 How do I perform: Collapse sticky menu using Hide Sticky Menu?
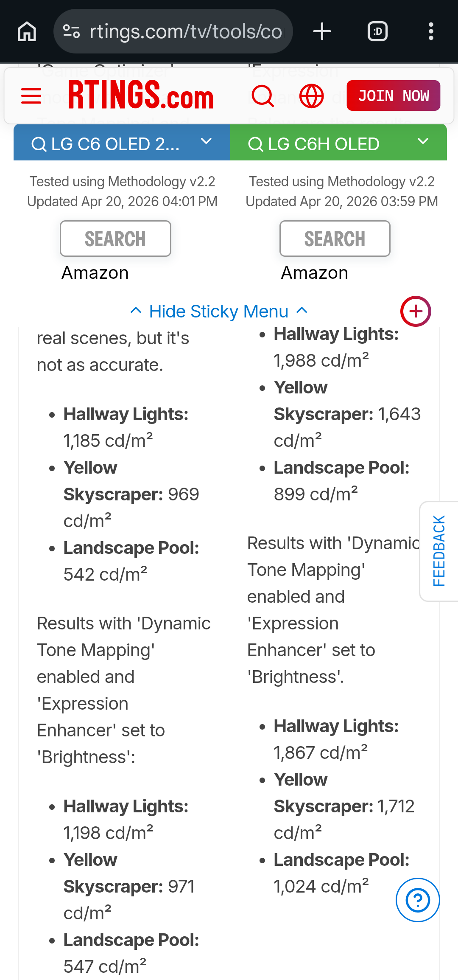(x=219, y=312)
